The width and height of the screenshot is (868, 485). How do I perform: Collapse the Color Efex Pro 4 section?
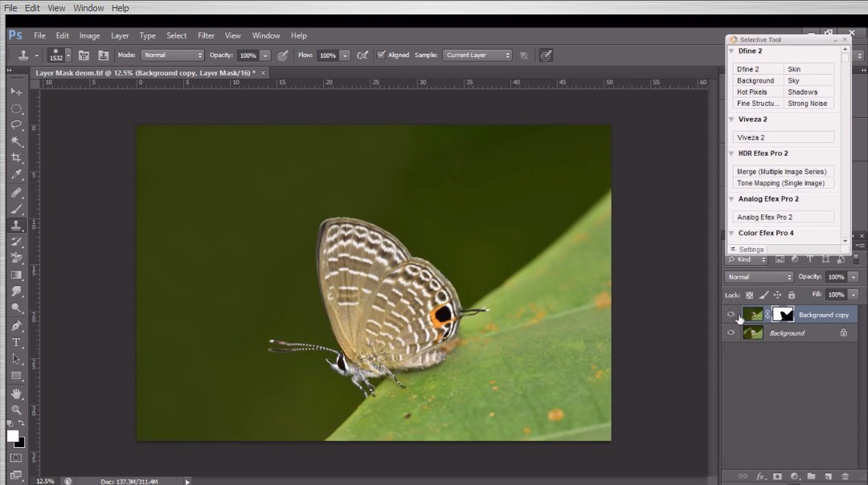coord(732,232)
